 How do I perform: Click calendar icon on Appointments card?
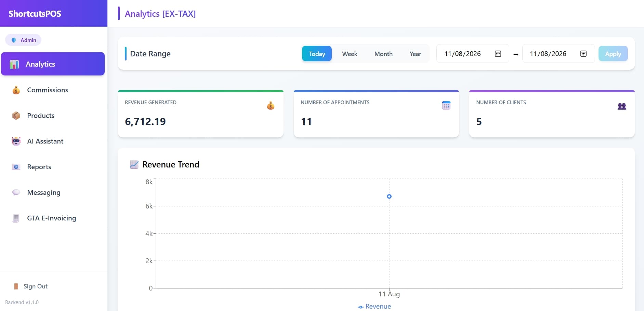[x=446, y=106]
